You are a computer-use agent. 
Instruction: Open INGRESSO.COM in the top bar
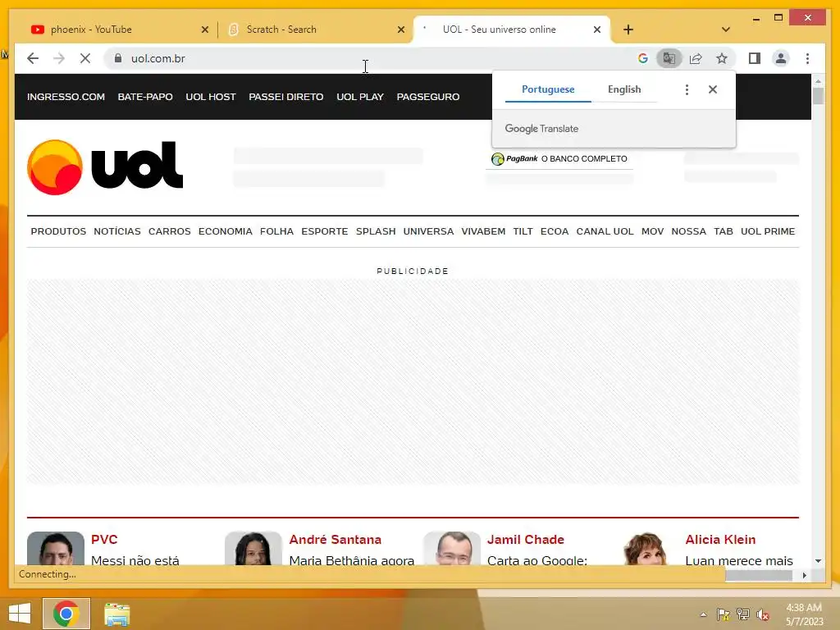pyautogui.click(x=66, y=97)
